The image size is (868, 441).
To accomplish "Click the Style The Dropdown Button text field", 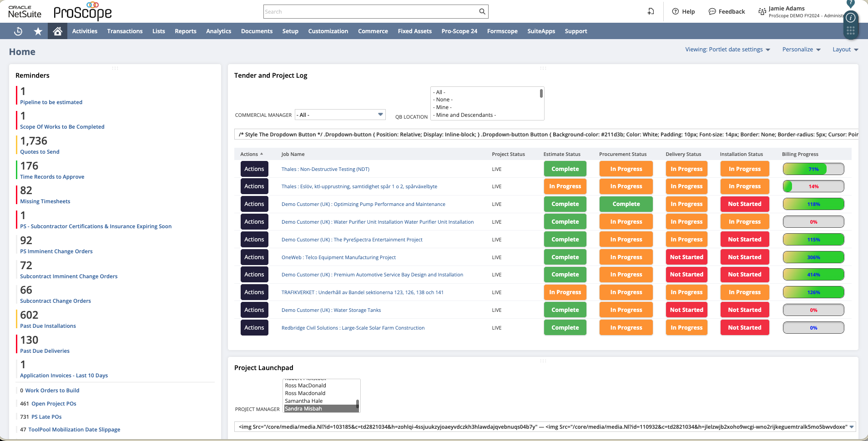I will point(546,135).
